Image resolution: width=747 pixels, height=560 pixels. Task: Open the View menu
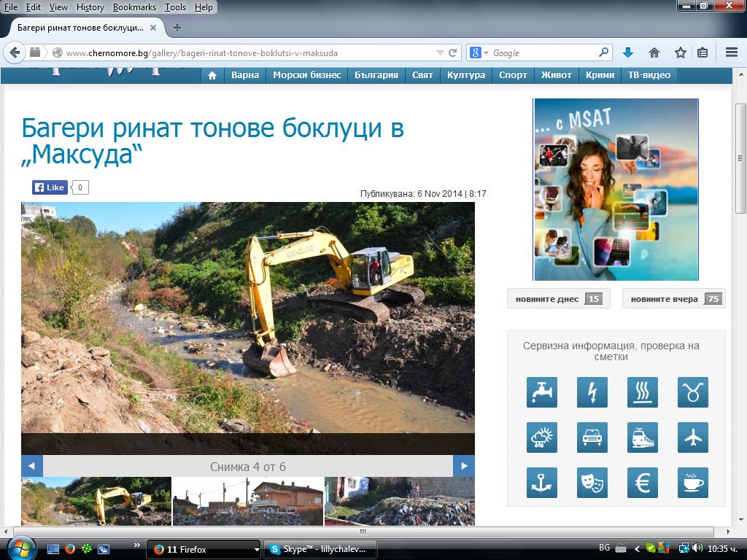click(58, 7)
